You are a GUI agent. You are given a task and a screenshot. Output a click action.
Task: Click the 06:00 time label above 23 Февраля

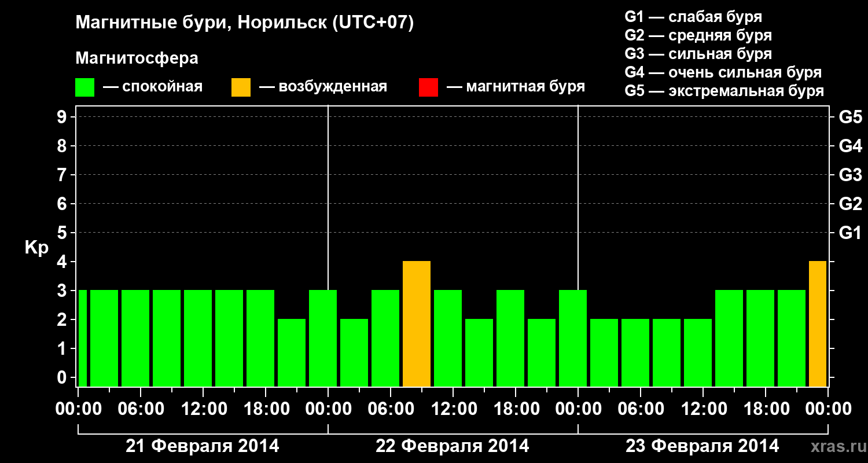click(x=641, y=409)
